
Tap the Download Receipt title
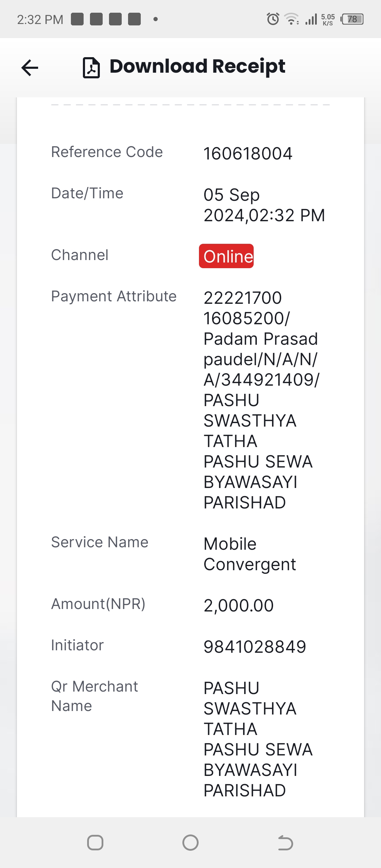point(197,66)
